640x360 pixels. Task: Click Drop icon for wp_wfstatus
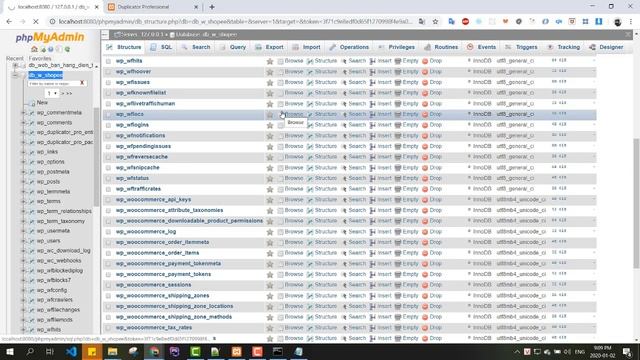pos(425,178)
